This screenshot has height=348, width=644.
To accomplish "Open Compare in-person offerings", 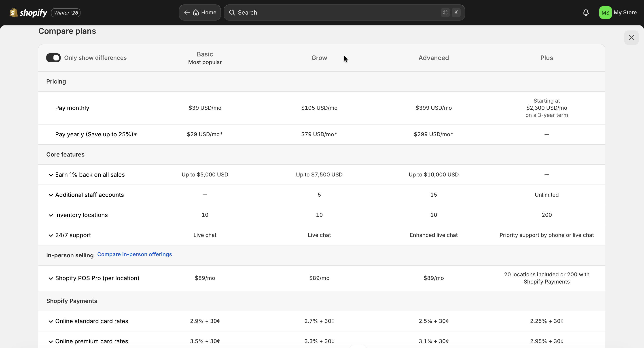I will pyautogui.click(x=134, y=254).
